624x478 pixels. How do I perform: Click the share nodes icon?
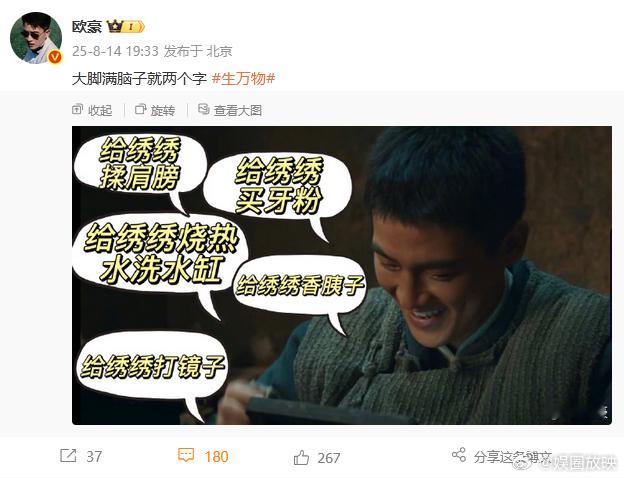459,455
